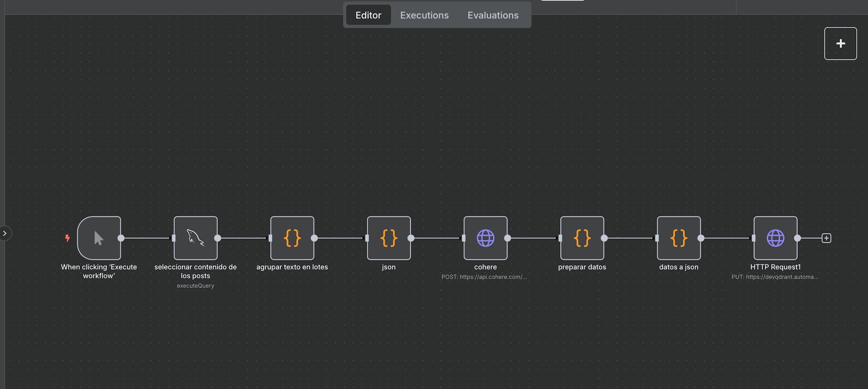
Task: Expand the collapsed left sidebar chevron
Action: click(x=5, y=233)
